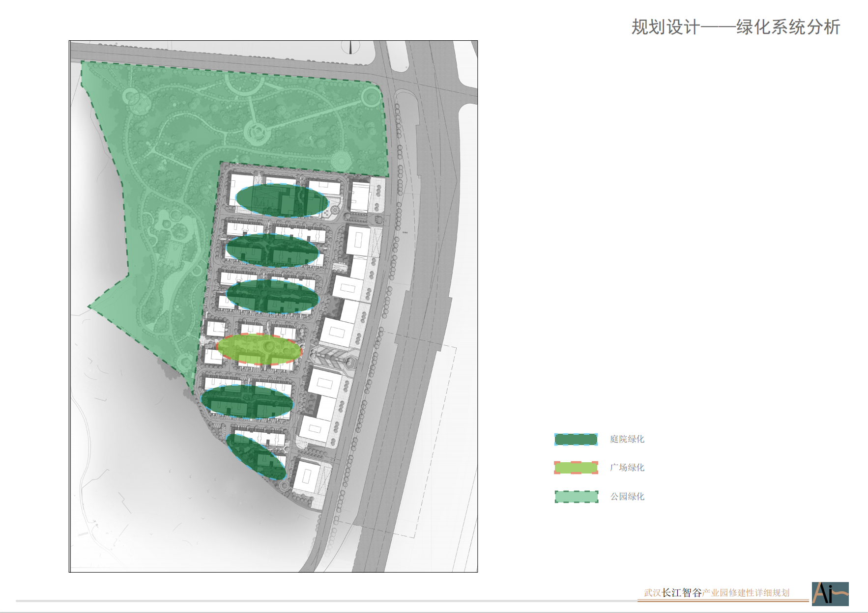Select the light green 广场绿化 legend swatch
868x613 pixels.
pos(576,468)
